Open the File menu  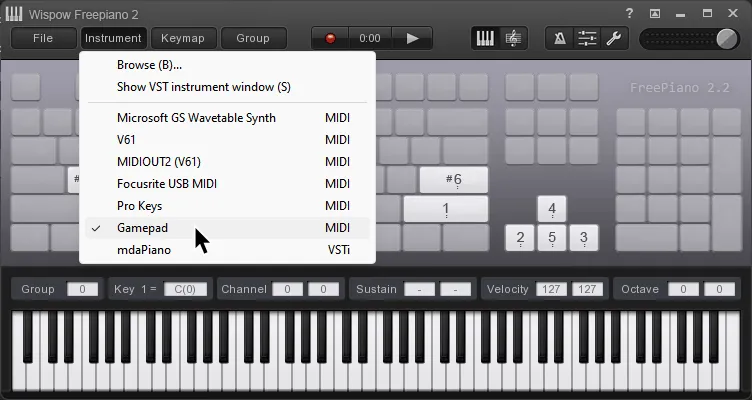coord(43,38)
